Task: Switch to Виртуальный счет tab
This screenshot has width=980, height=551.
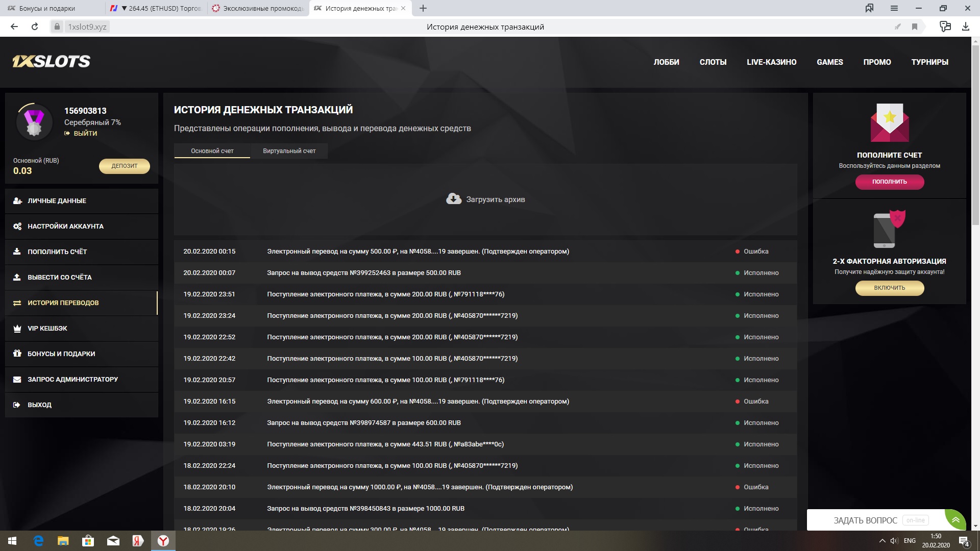Action: click(289, 151)
